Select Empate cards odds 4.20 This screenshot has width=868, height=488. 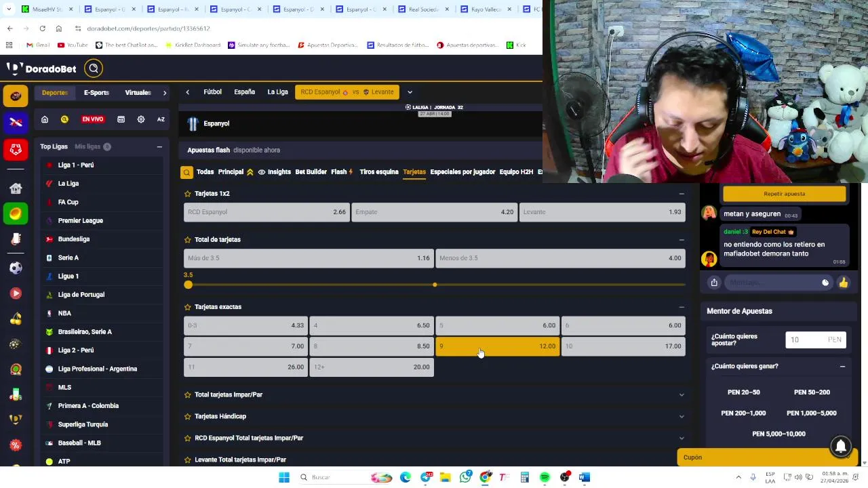[435, 212]
